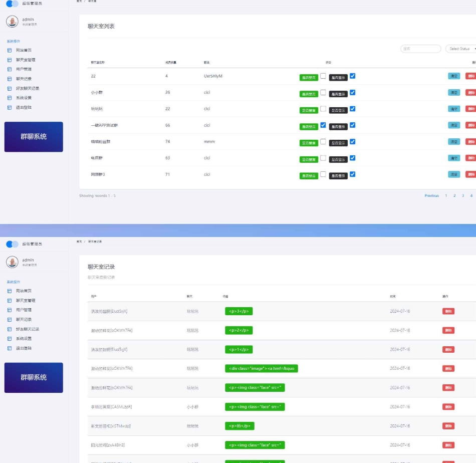Open the Select Status dropdown
476x463 pixels.
460,49
